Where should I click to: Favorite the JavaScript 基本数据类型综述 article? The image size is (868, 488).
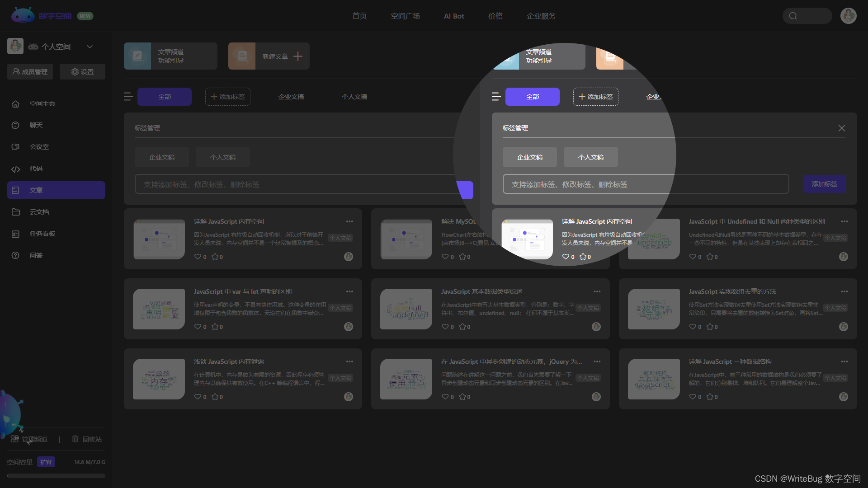point(462,327)
